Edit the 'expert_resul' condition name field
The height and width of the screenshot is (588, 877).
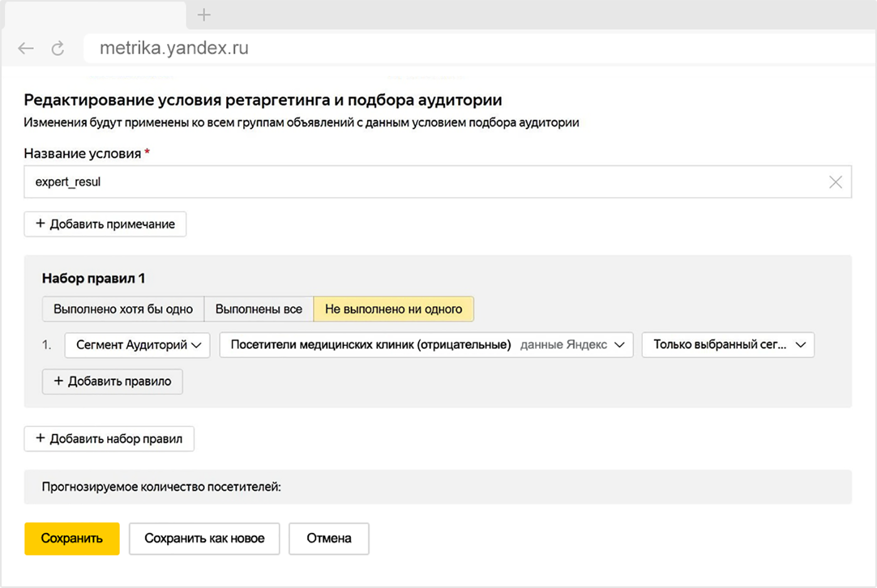(x=426, y=182)
